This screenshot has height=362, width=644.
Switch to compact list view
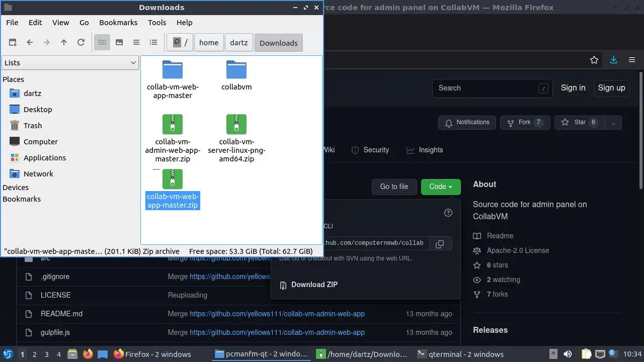[136, 43]
